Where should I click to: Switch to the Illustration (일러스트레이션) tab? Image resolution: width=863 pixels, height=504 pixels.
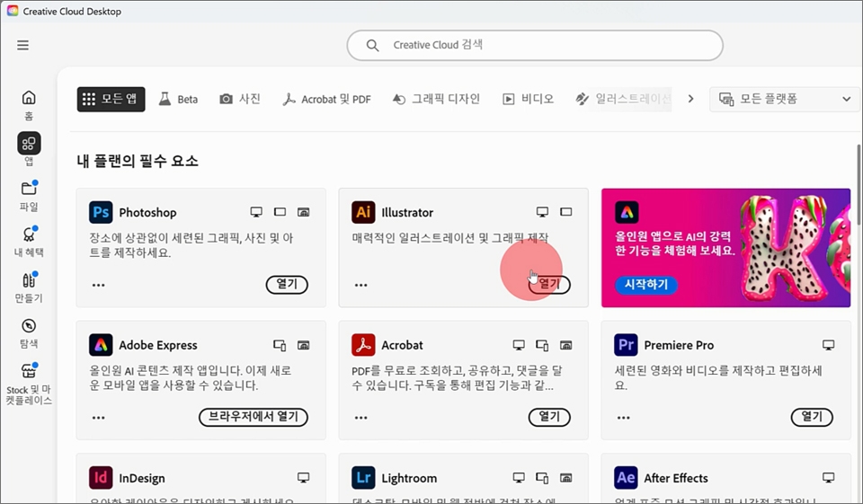click(x=623, y=99)
